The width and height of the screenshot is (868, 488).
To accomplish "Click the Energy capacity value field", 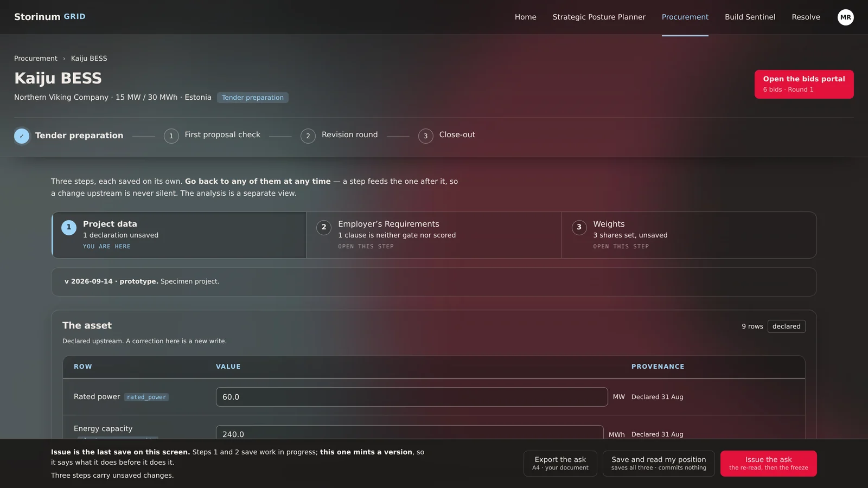I will 410,433.
